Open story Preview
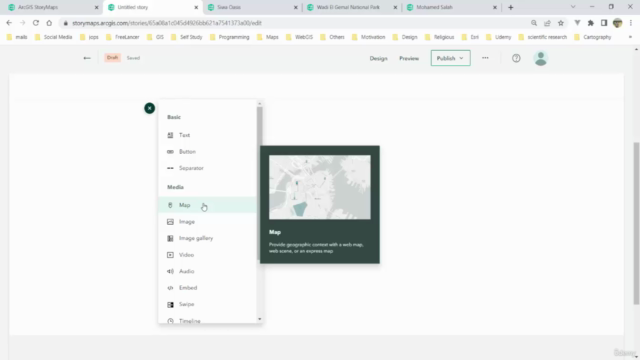Screen dimensions: 640x360 (x=409, y=58)
